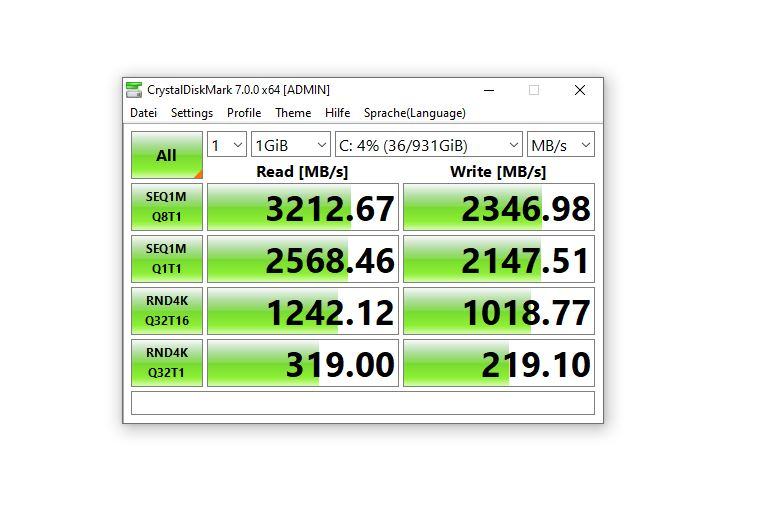
Task: Select the 219.10 write result
Action: (499, 363)
